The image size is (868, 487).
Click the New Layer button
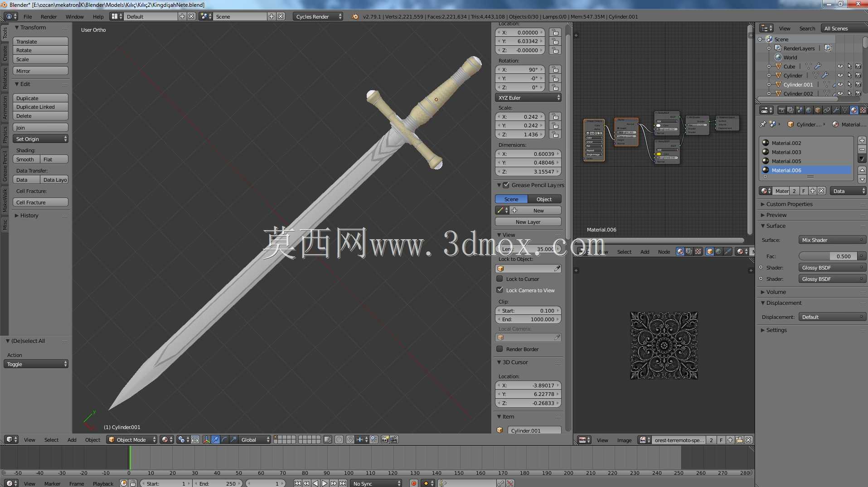tap(528, 222)
